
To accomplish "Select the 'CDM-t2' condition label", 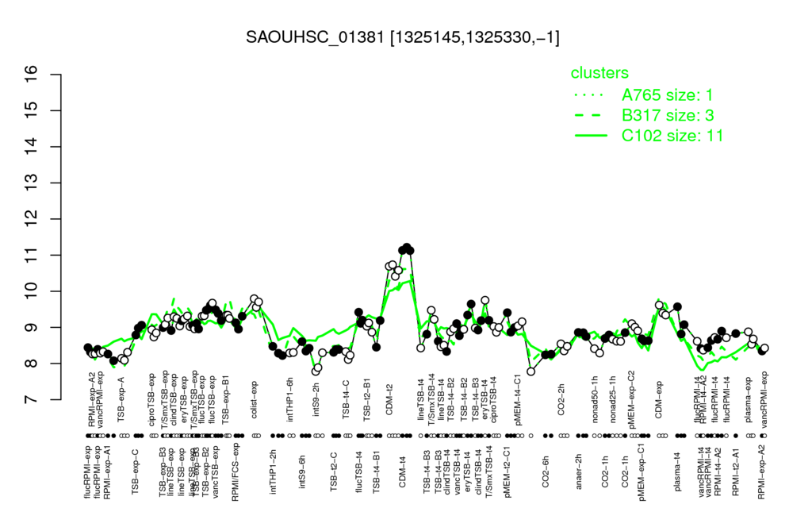I will tap(389, 401).
